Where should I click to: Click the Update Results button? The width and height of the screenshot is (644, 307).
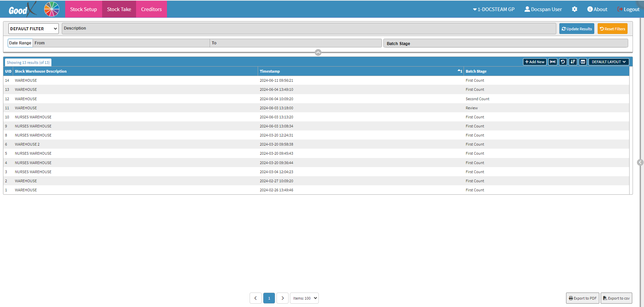(x=576, y=29)
